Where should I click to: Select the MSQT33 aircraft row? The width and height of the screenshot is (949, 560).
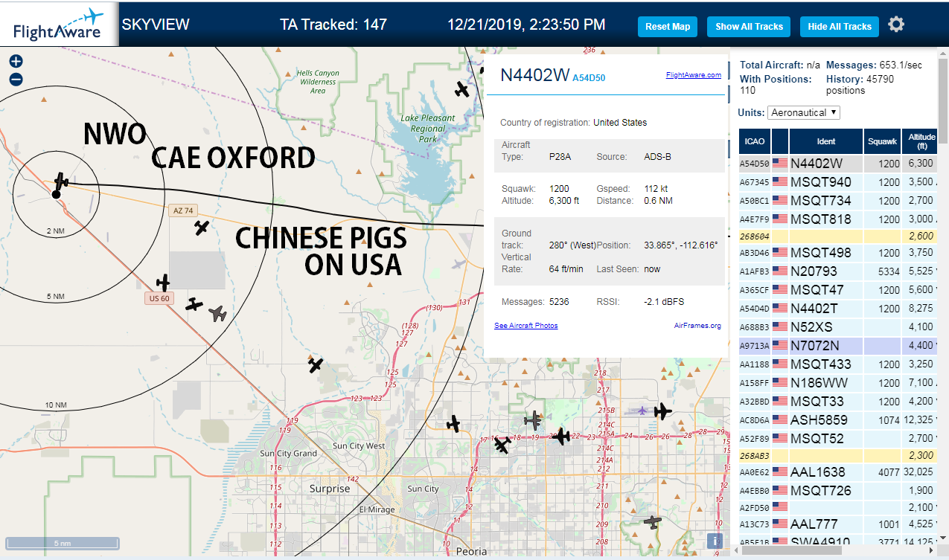[x=838, y=402]
